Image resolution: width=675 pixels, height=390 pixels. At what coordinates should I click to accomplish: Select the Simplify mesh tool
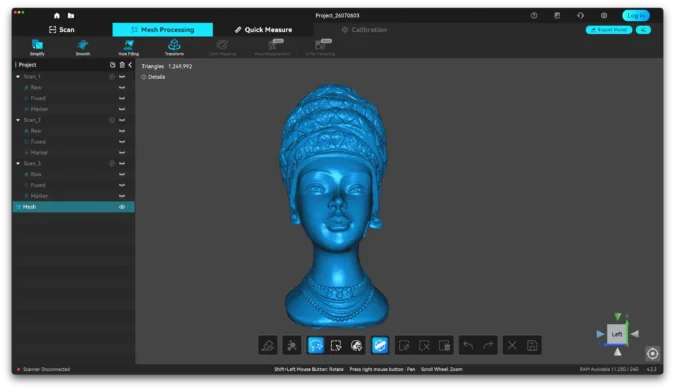(37, 47)
